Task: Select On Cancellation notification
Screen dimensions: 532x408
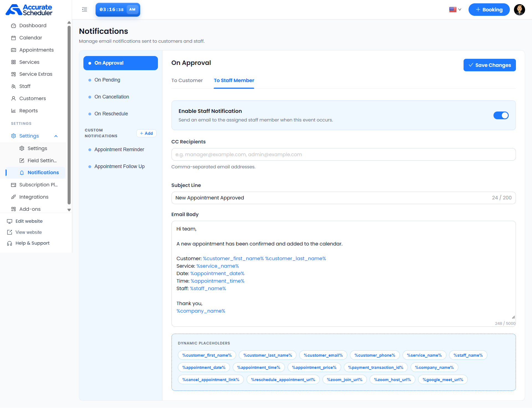Action: [121, 97]
